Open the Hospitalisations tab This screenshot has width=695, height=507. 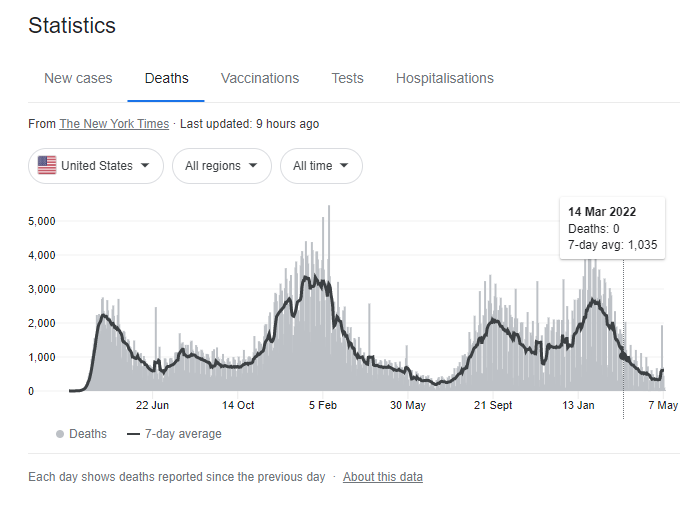(445, 78)
